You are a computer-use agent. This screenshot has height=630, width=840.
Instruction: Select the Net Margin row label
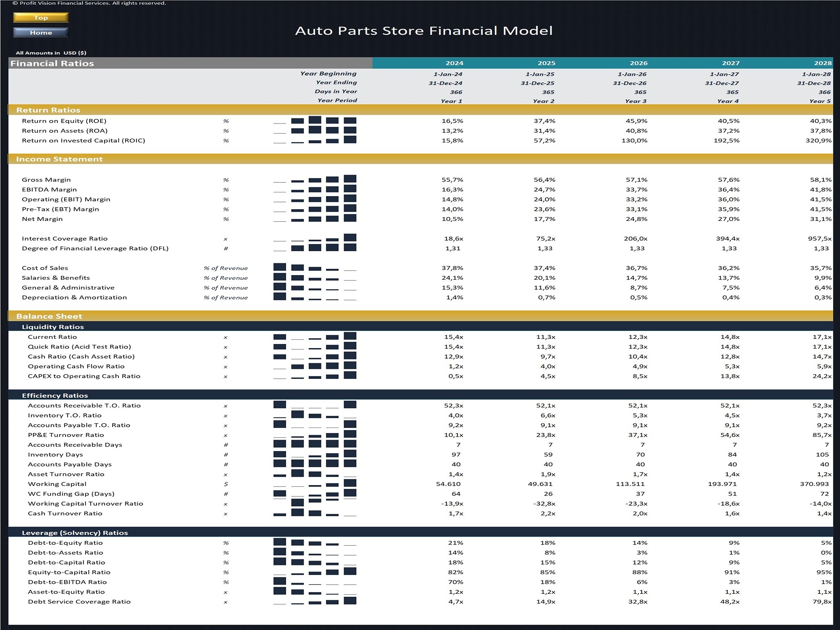tap(42, 219)
